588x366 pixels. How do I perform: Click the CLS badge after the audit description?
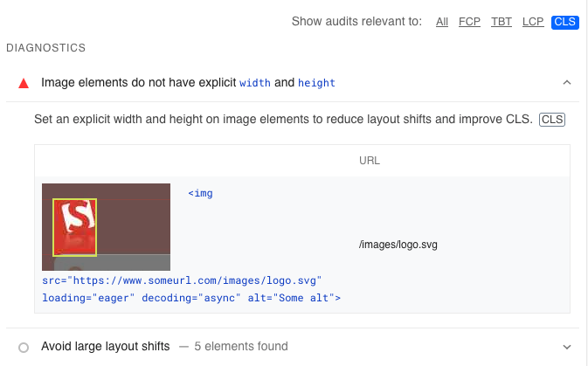pyautogui.click(x=551, y=119)
